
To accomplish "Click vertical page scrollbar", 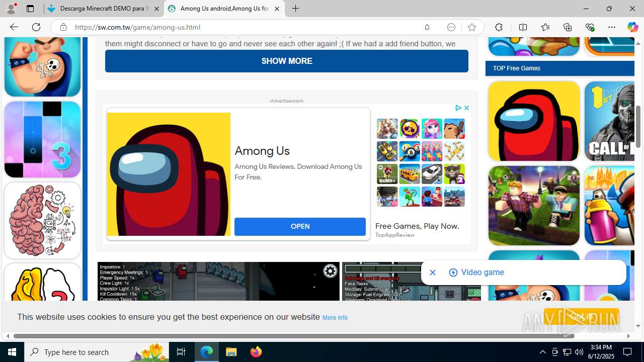I will [638, 127].
